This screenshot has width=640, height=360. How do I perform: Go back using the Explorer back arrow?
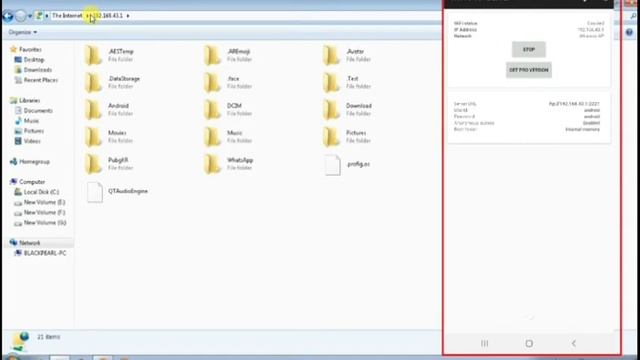(8, 16)
